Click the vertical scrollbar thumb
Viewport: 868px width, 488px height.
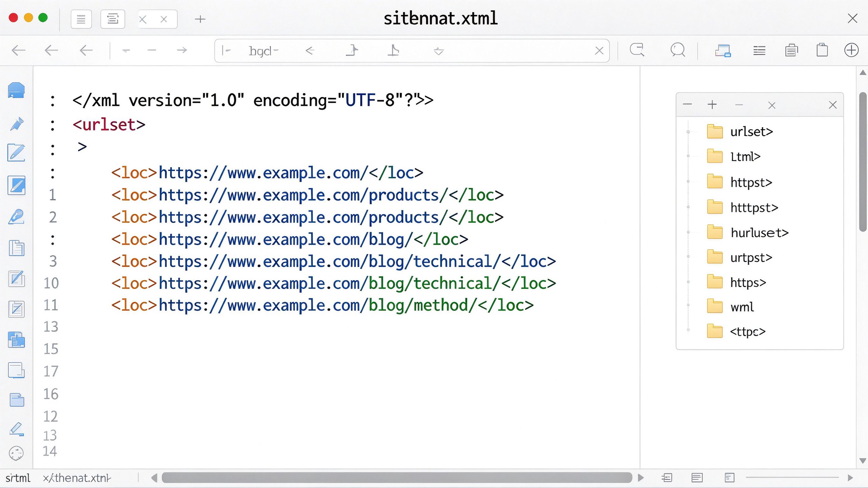863,162
